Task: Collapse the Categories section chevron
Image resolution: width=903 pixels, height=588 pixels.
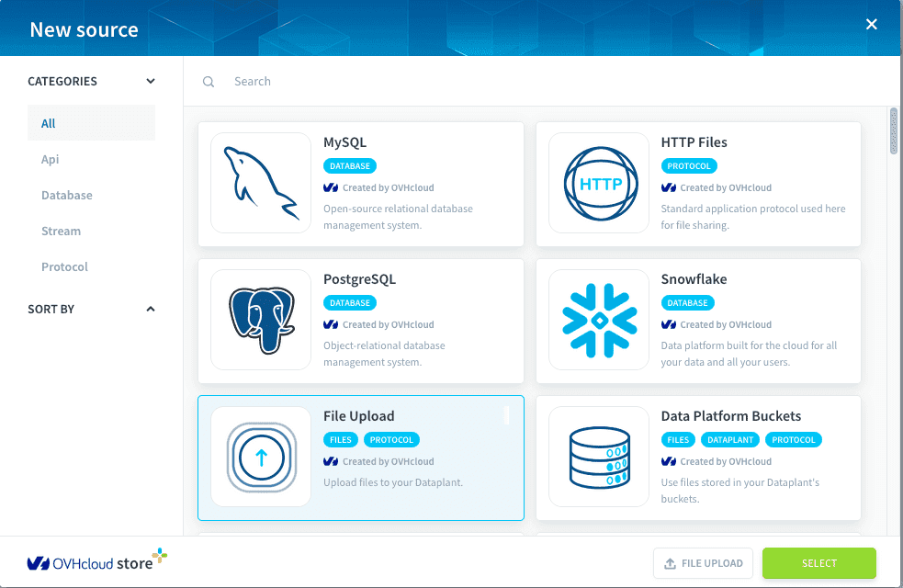Action: coord(151,81)
